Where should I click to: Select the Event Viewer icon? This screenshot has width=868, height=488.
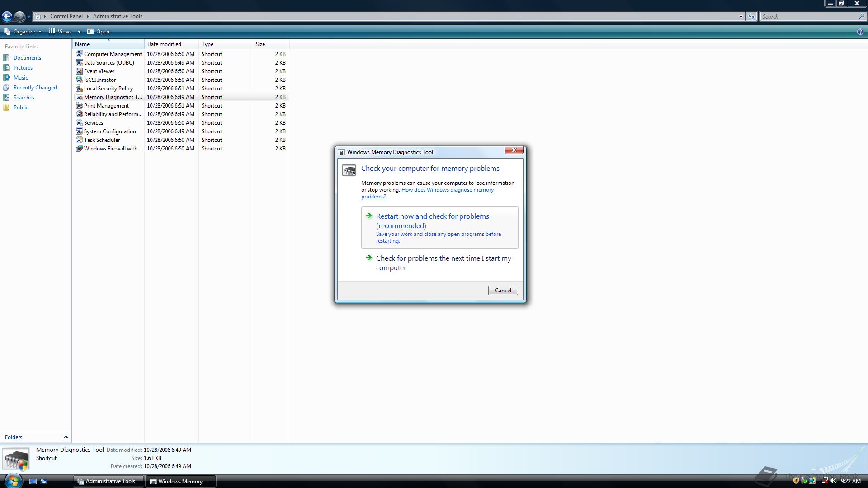79,71
